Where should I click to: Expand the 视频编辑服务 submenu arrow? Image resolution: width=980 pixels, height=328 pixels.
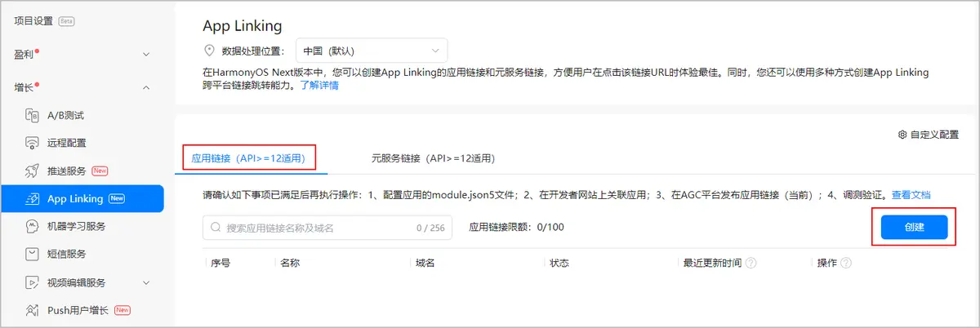coord(146,282)
